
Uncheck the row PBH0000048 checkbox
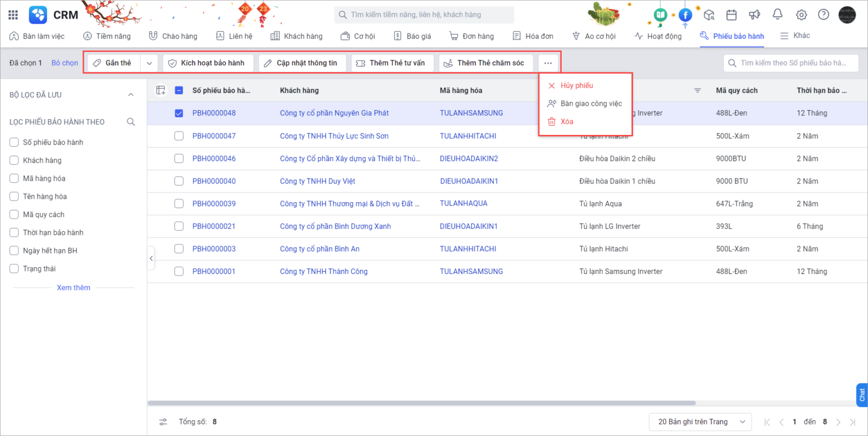[x=179, y=113]
